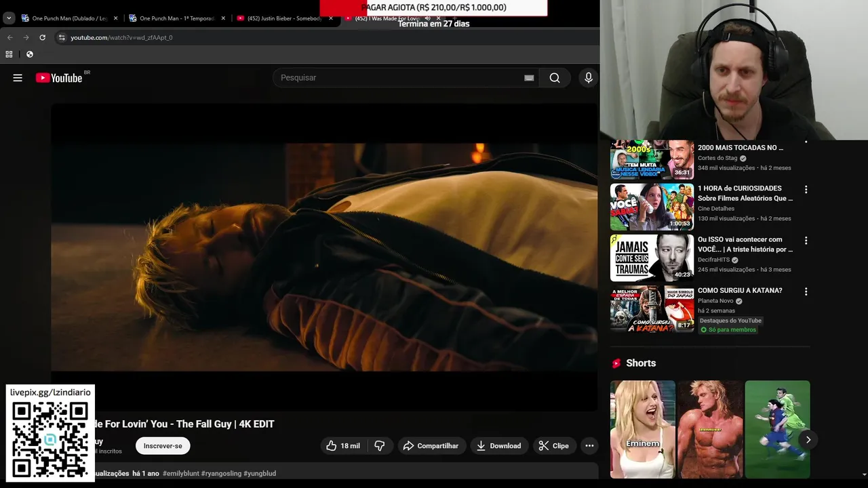Open JAMAIS CONTE SEUS TRAUMAS thumbnail
Screen dimensions: 868x488
pos(652,258)
